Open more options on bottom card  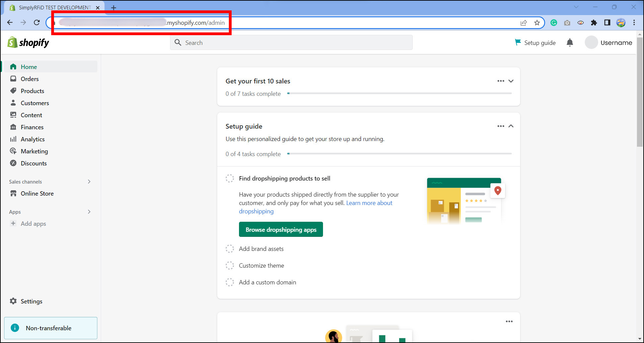pyautogui.click(x=509, y=322)
